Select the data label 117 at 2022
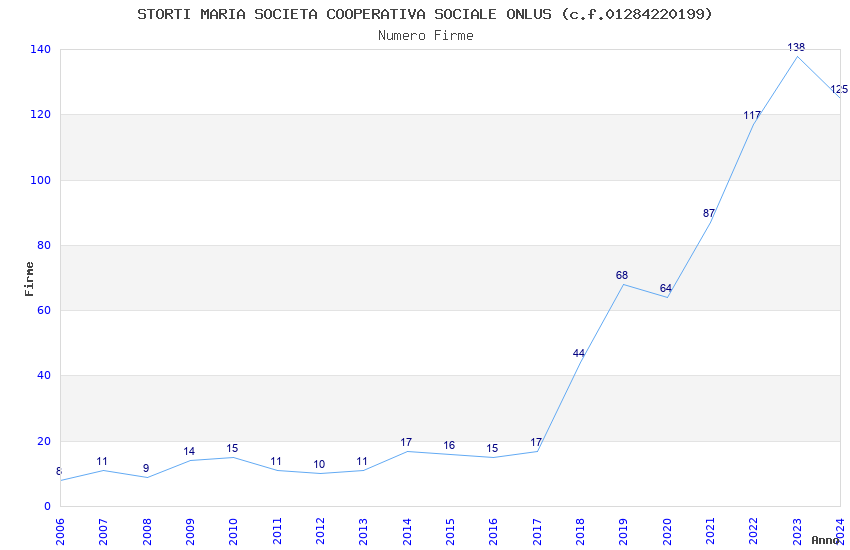This screenshot has width=850, height=550. 752,115
